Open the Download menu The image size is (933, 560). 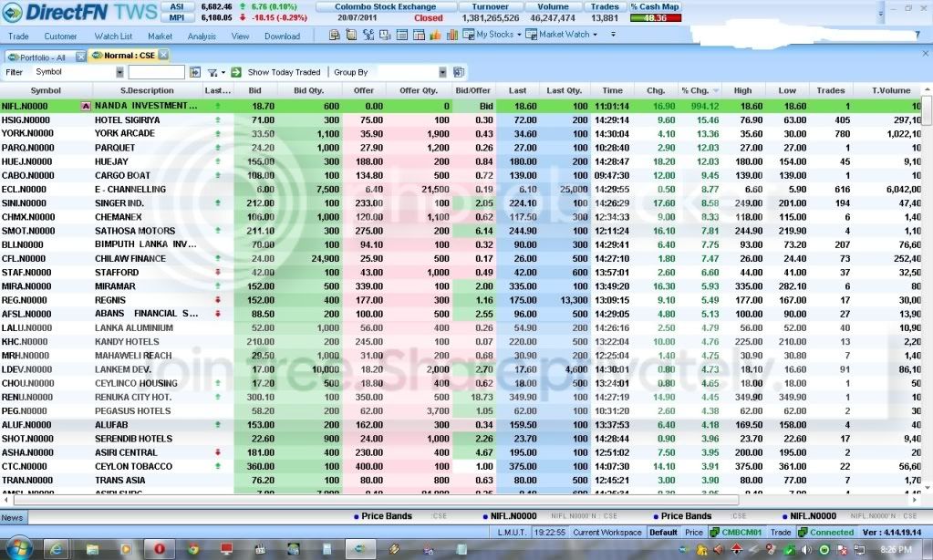[x=282, y=36]
